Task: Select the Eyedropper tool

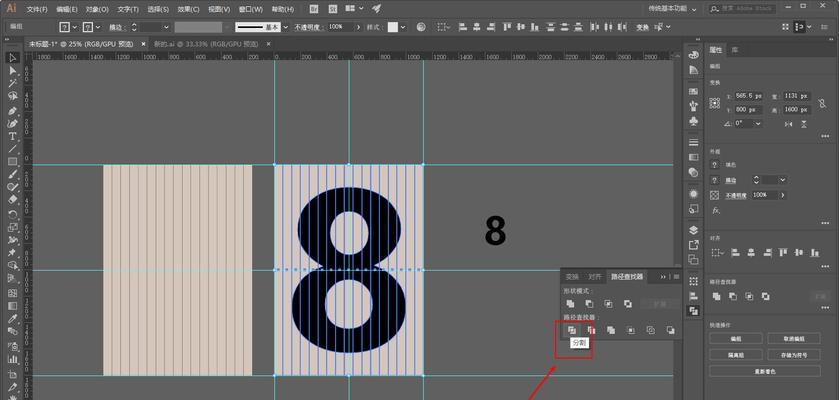Action: pyautogui.click(x=13, y=319)
